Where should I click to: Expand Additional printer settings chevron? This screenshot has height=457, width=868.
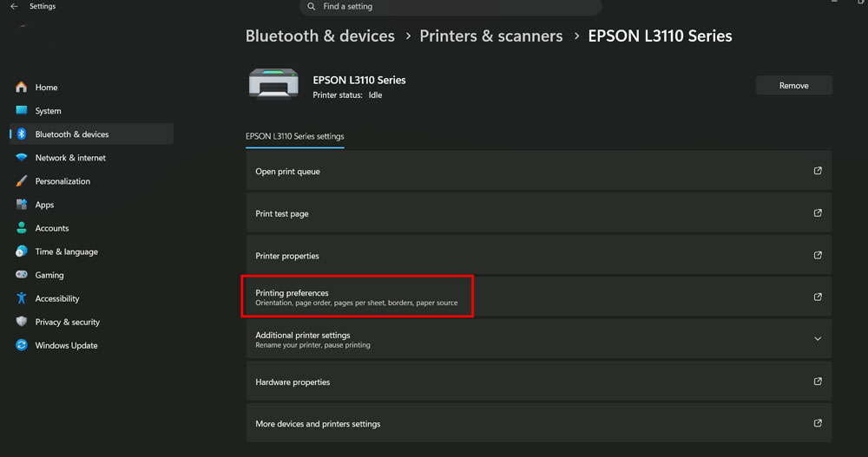click(x=818, y=338)
